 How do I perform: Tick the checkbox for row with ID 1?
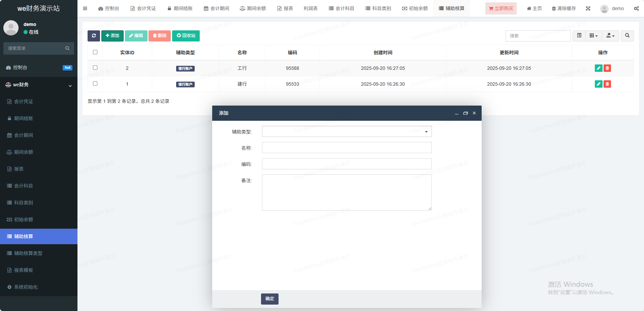(x=95, y=84)
